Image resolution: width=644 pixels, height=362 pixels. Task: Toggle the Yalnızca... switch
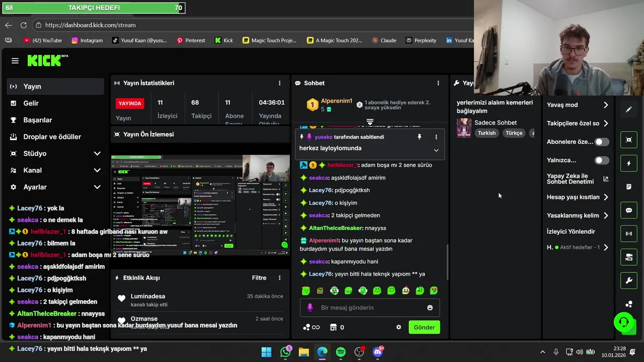[x=602, y=160]
